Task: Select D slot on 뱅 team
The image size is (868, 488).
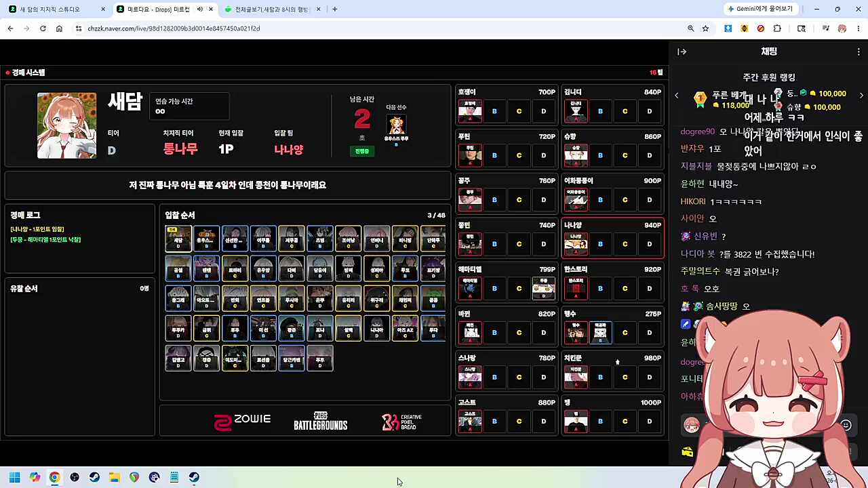Action: [x=649, y=421]
